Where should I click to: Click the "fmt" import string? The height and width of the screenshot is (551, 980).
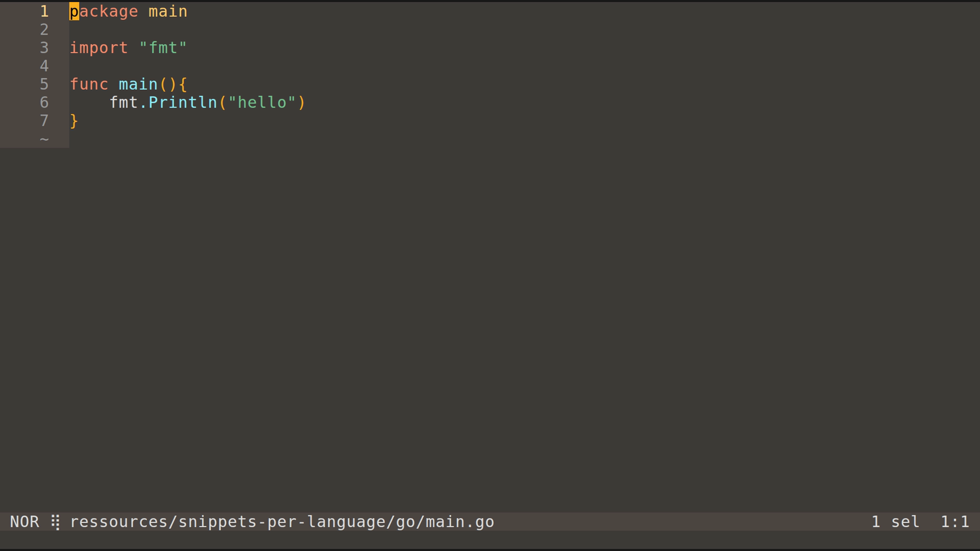click(x=163, y=48)
